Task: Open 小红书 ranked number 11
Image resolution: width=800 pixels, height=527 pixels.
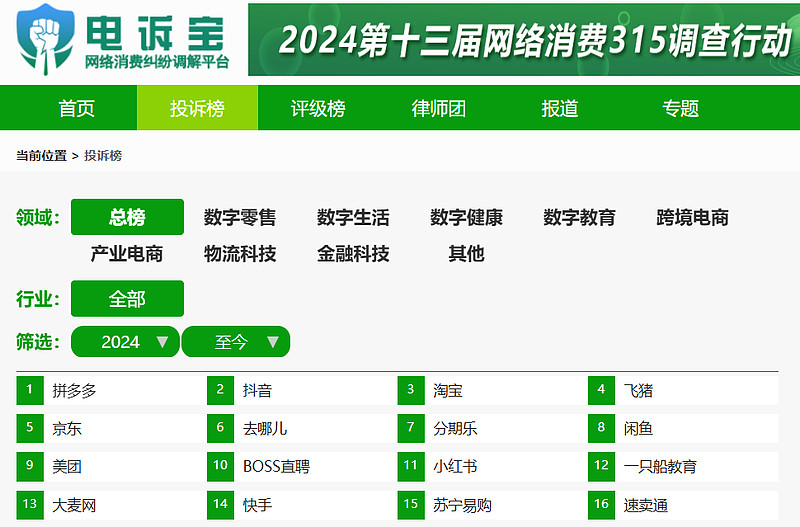Action: click(x=455, y=466)
